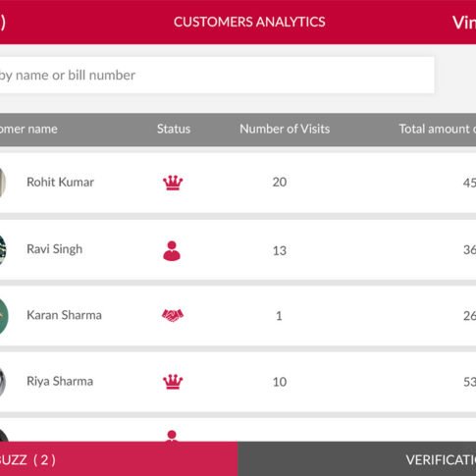476x476 pixels.
Task: Sort by Status column header
Action: (x=174, y=129)
